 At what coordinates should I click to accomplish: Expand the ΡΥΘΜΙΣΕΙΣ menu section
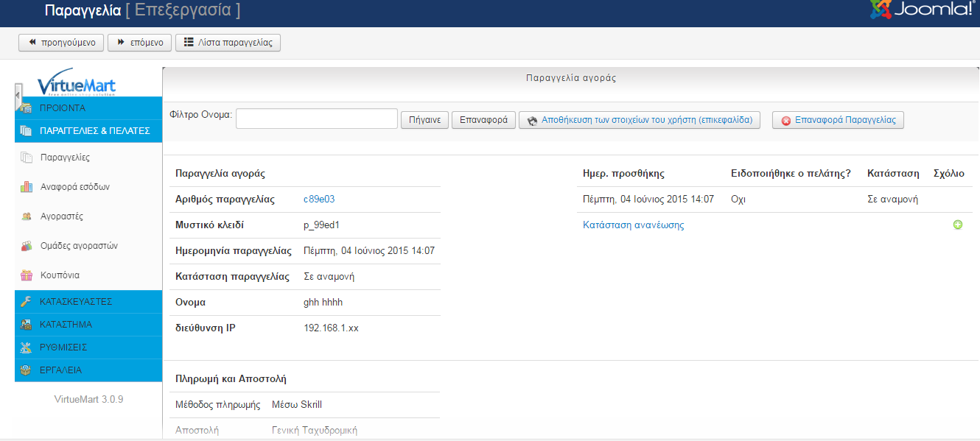tap(88, 347)
